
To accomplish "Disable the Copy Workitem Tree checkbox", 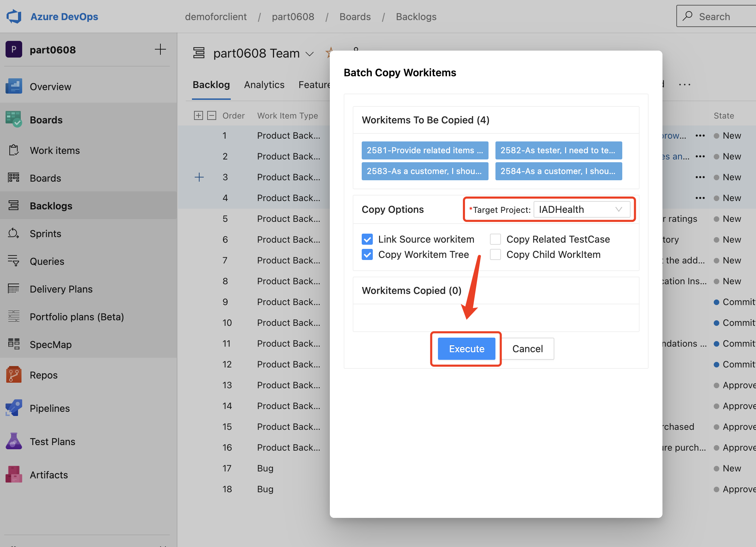I will coord(367,254).
